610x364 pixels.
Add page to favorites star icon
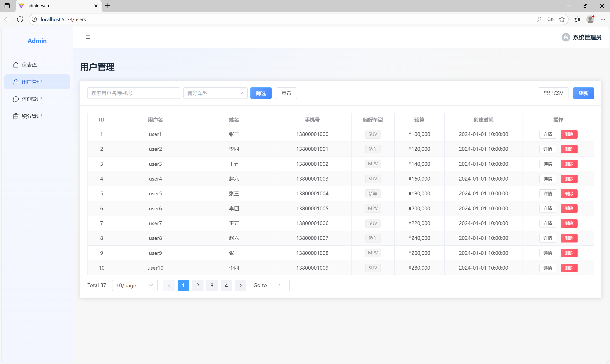562,19
